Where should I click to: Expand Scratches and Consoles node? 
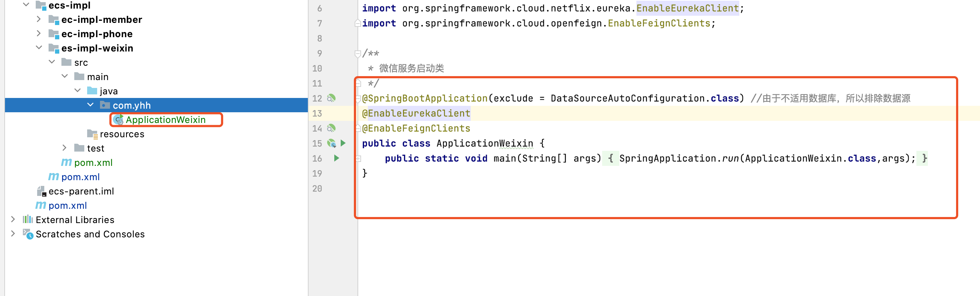point(13,233)
